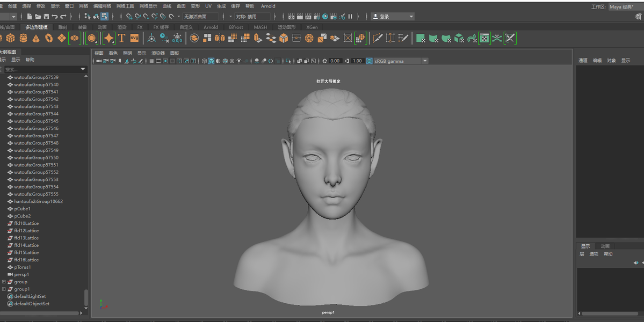Click the save scene icon
644x322 pixels.
point(46,17)
